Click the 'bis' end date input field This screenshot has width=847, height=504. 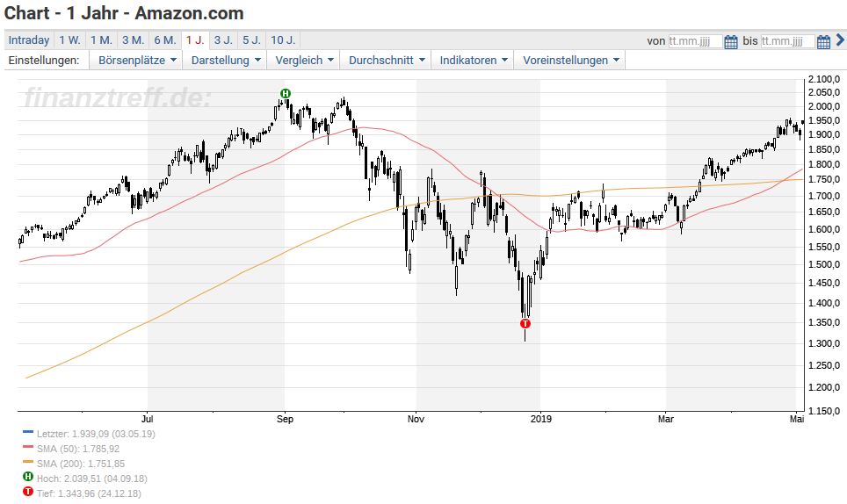coord(787,41)
